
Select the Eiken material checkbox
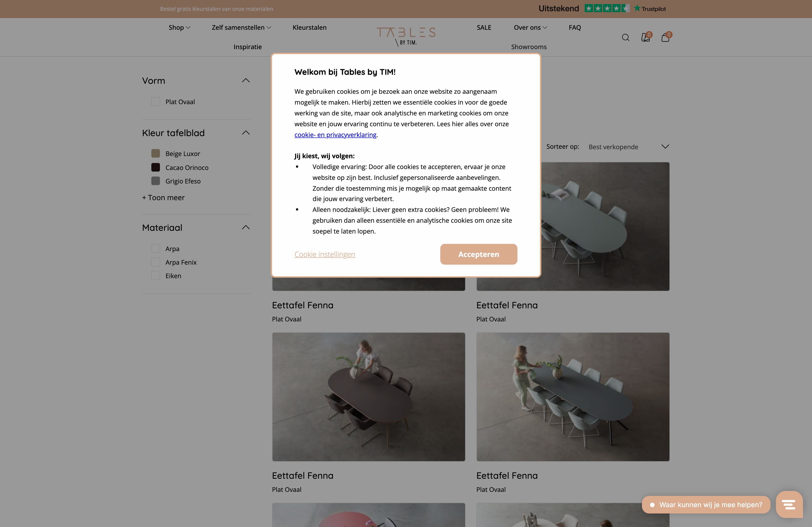click(x=156, y=276)
